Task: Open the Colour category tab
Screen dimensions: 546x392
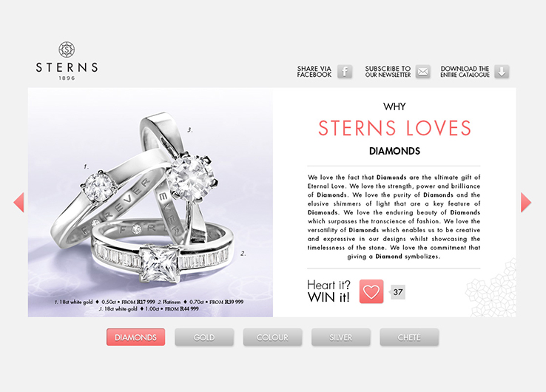Action: pyautogui.click(x=272, y=337)
